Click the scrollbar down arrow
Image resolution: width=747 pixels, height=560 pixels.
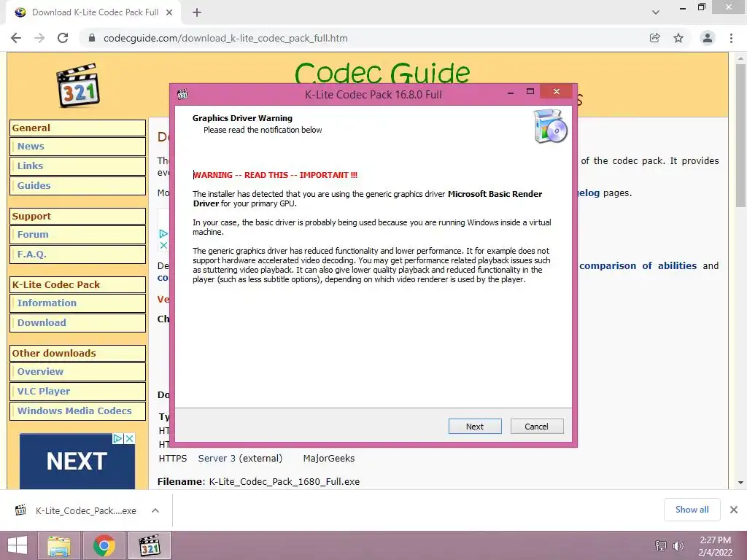(740, 483)
